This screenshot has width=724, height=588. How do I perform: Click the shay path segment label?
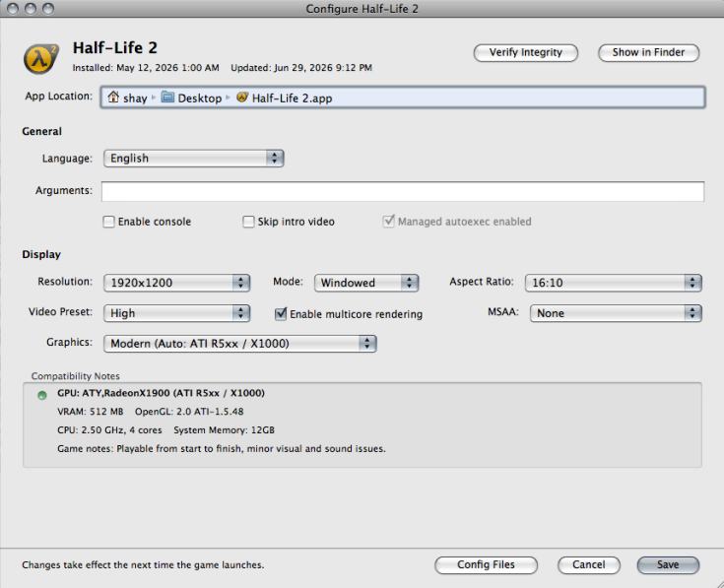point(135,98)
